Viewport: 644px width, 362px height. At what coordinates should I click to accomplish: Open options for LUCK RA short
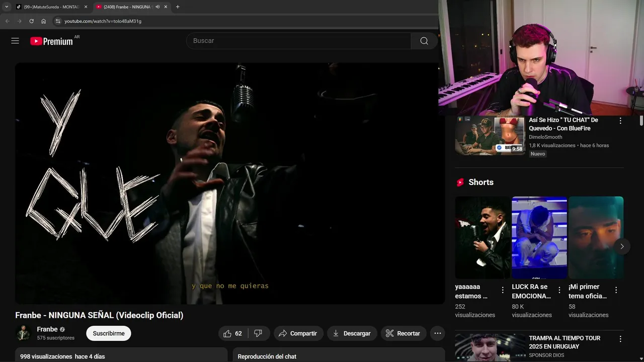[x=559, y=290]
